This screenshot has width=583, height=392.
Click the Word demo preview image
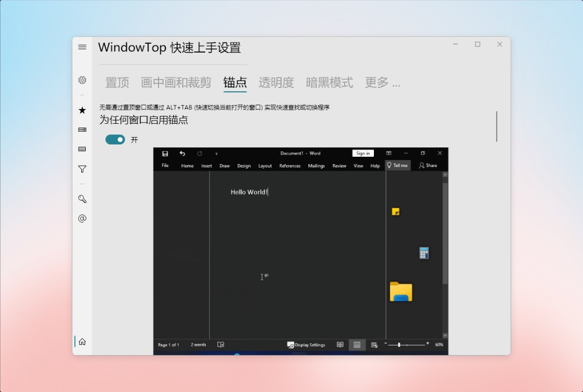pos(301,251)
